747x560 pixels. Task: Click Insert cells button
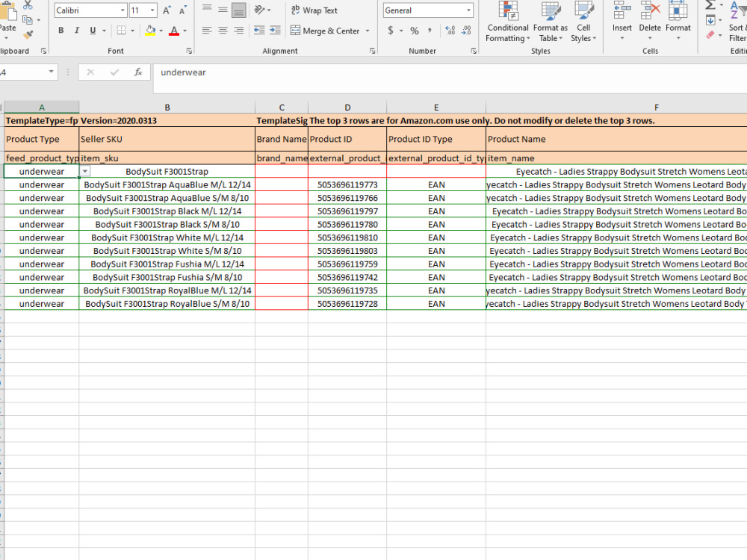[622, 22]
